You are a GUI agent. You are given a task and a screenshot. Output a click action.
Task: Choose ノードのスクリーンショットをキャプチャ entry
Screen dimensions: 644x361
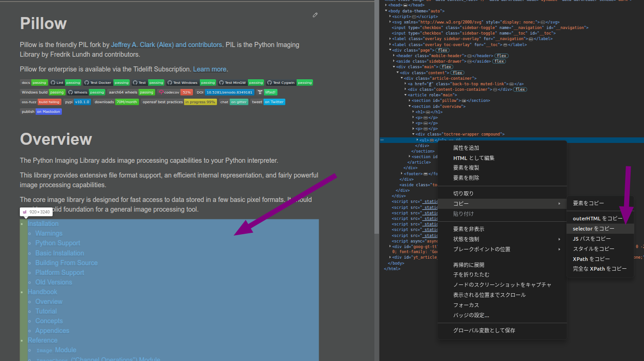502,285
